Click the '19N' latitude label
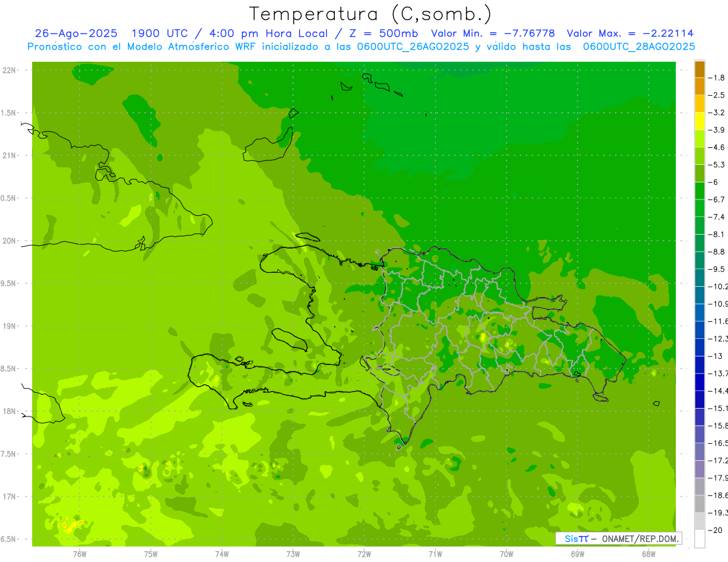 click(x=8, y=326)
